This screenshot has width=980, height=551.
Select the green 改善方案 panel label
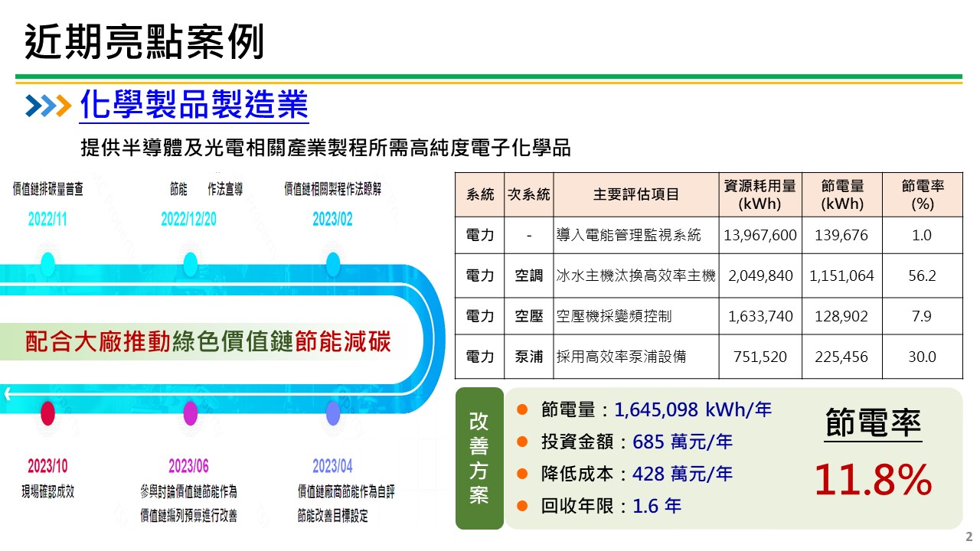479,457
